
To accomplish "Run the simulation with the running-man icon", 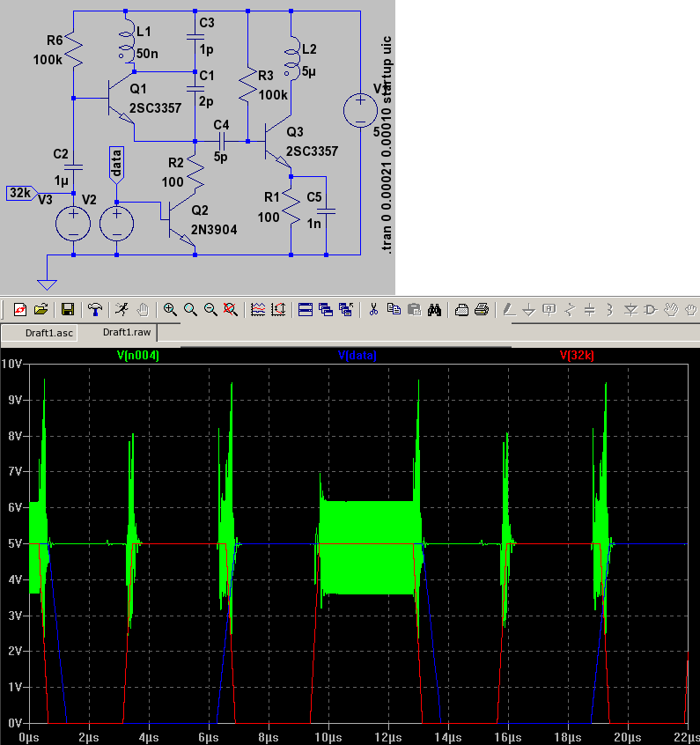I will 122,310.
